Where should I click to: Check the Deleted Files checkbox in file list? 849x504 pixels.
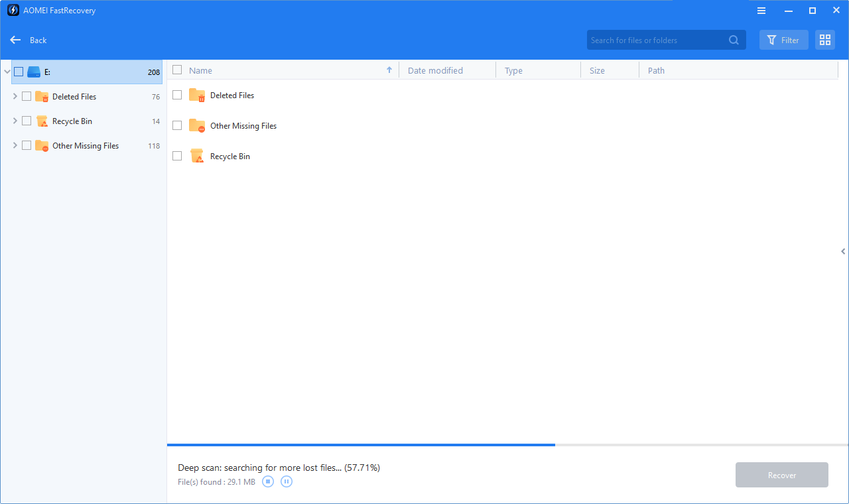[177, 95]
